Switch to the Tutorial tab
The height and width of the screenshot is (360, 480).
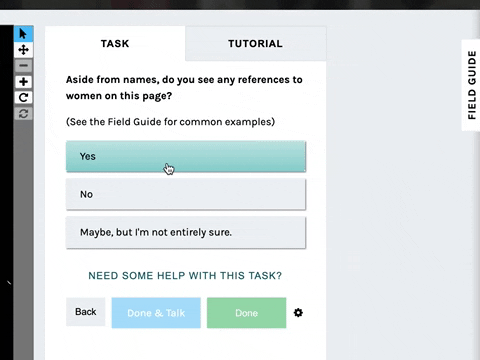tap(255, 44)
